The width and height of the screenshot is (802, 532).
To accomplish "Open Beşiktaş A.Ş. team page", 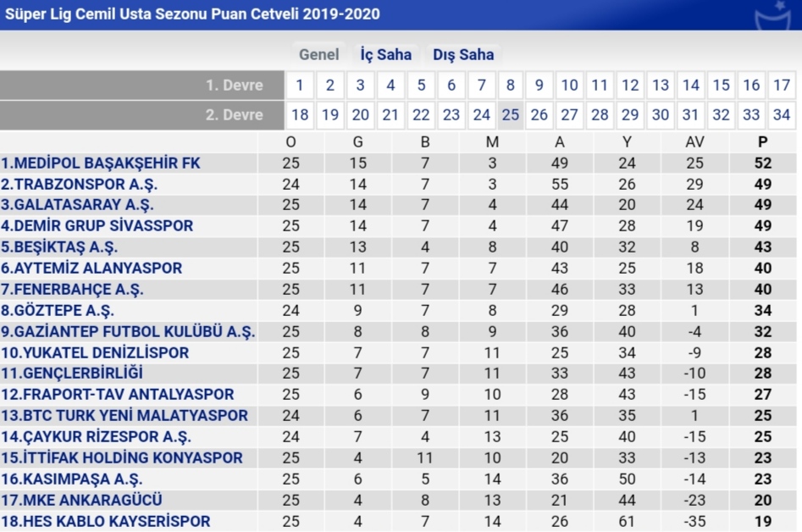I will point(59,247).
